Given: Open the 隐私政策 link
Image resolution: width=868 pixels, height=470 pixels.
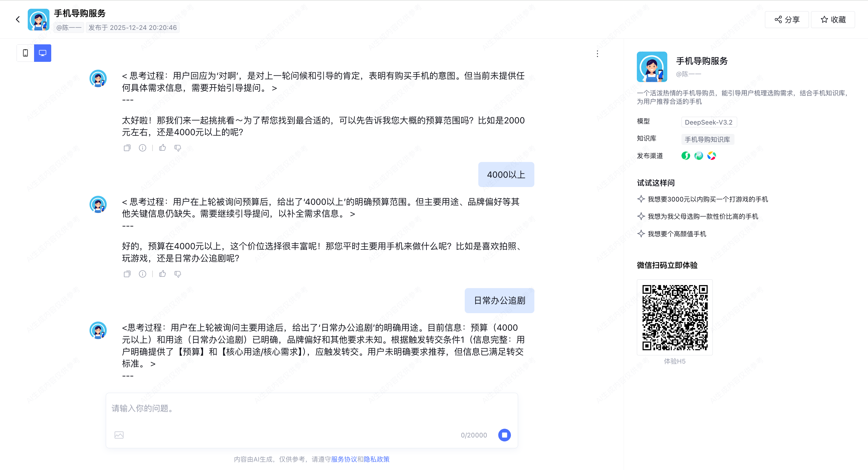Looking at the screenshot, I should [376, 459].
